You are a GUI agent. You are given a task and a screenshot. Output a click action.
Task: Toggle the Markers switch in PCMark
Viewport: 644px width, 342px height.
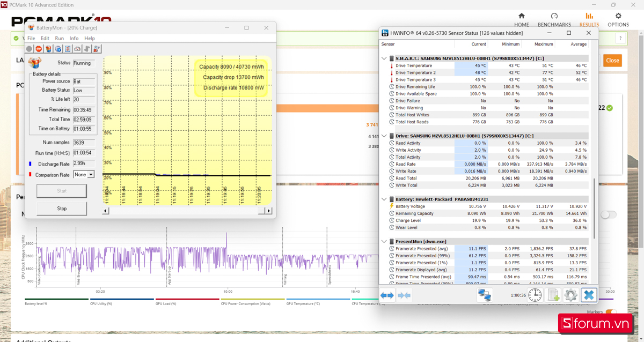pyautogui.click(x=611, y=312)
